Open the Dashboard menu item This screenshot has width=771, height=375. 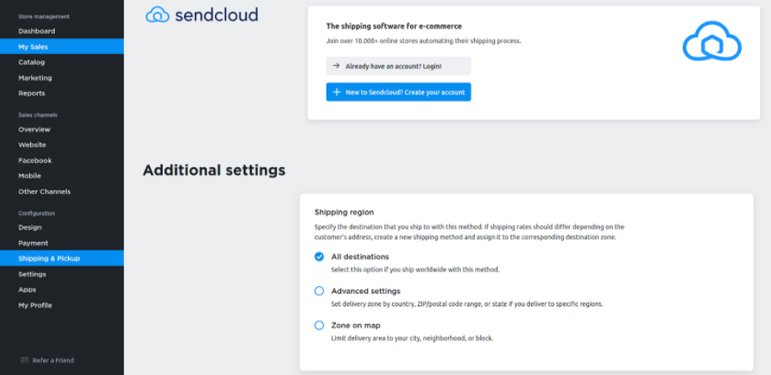coord(62,31)
